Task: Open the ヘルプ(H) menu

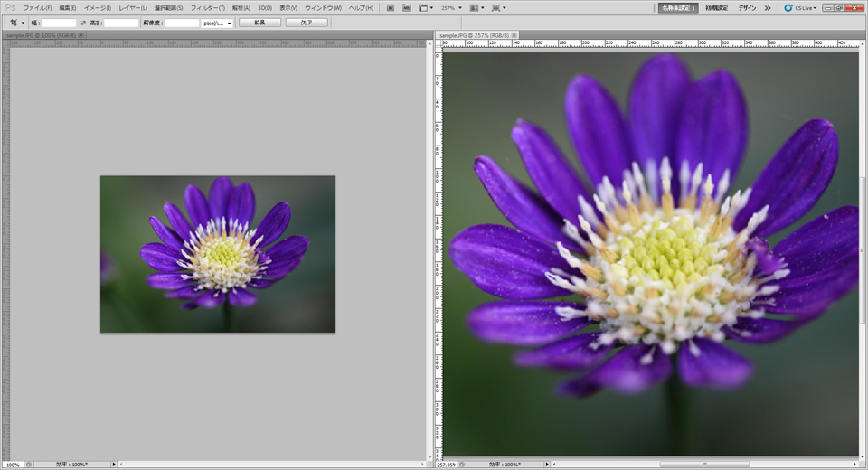Action: coord(361,8)
